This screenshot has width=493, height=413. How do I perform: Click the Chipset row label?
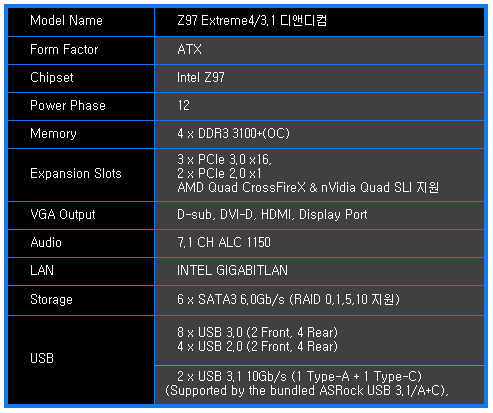[52, 78]
